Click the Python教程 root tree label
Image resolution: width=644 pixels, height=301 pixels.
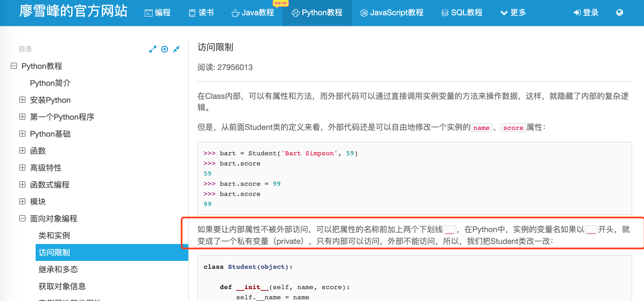[x=42, y=66]
